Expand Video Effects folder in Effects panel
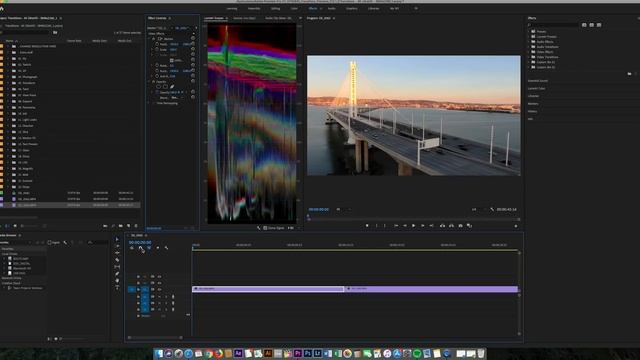 [529, 52]
